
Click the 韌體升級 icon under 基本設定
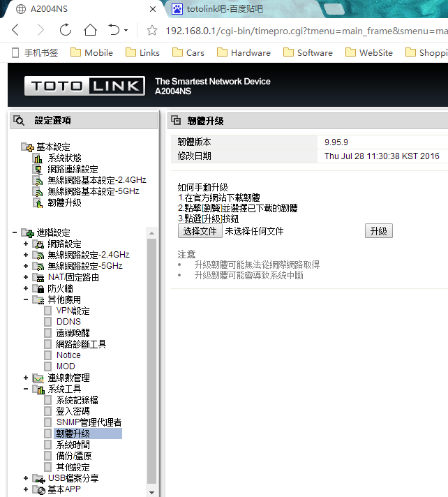(x=38, y=203)
